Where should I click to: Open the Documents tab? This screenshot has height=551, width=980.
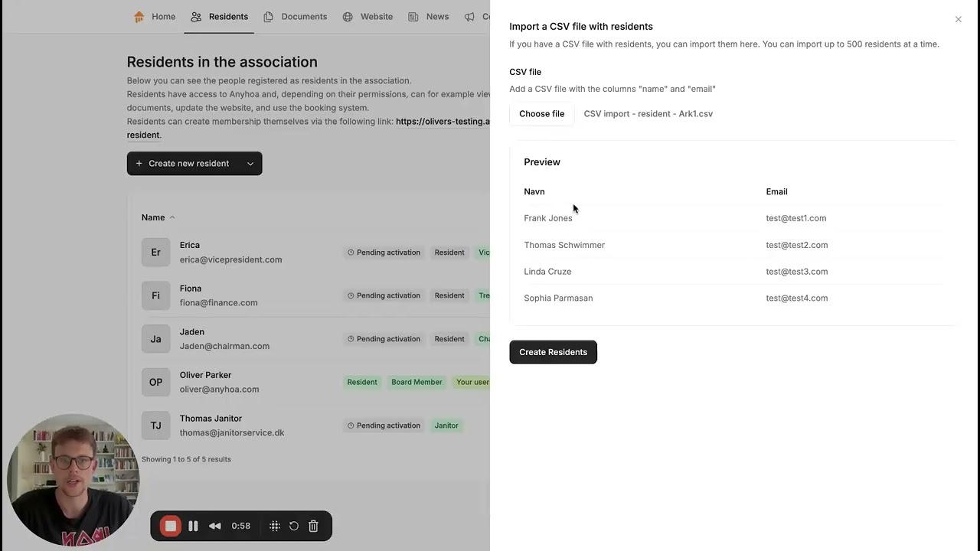[296, 17]
